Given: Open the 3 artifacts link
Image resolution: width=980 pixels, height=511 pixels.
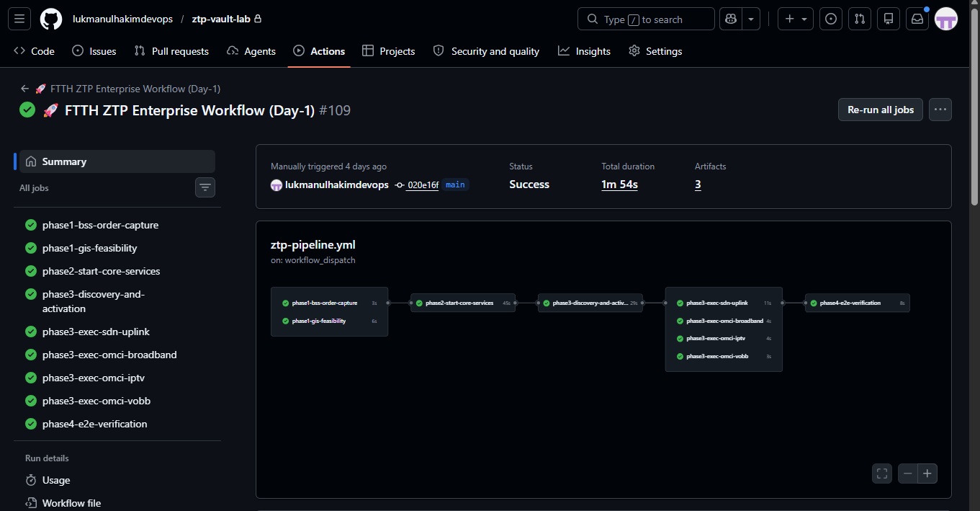Looking at the screenshot, I should coord(698,185).
